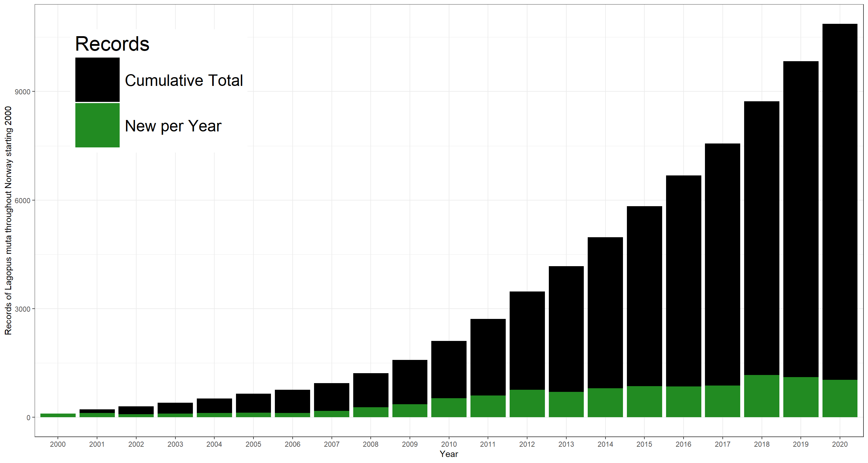
Task: Click the Records legend title
Action: [x=112, y=44]
